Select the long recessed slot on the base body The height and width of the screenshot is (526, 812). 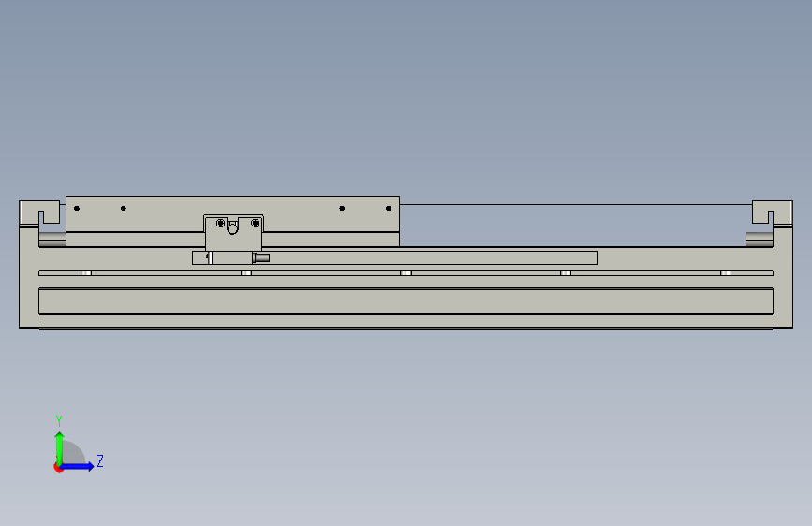point(406,301)
